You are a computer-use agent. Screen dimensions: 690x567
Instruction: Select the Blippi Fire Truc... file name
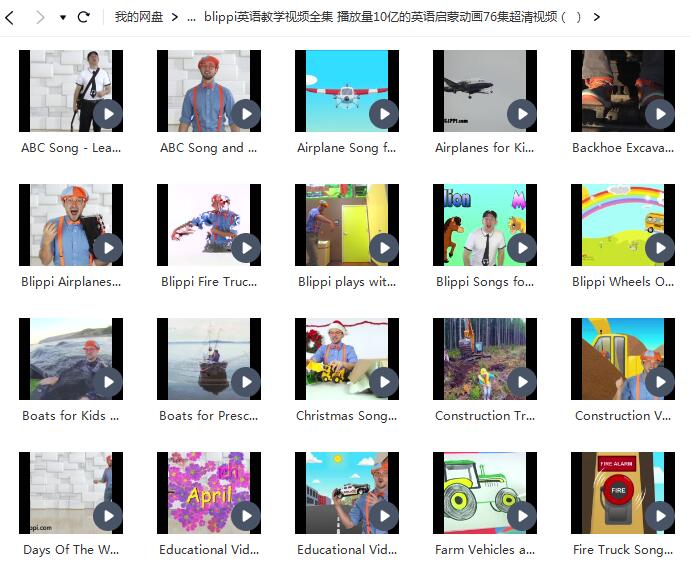209,282
